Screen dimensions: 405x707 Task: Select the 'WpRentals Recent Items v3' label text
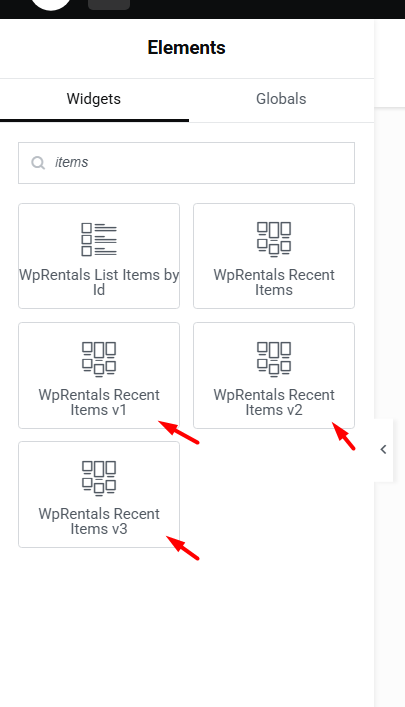99,521
